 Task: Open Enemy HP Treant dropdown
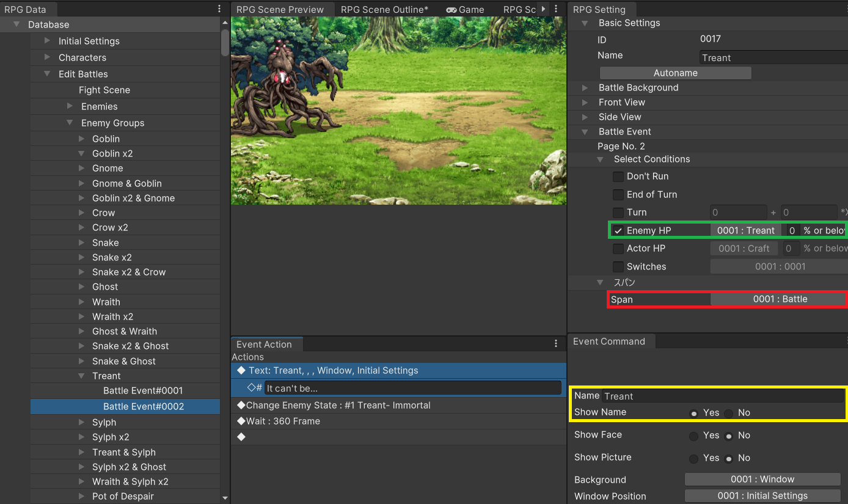(745, 230)
